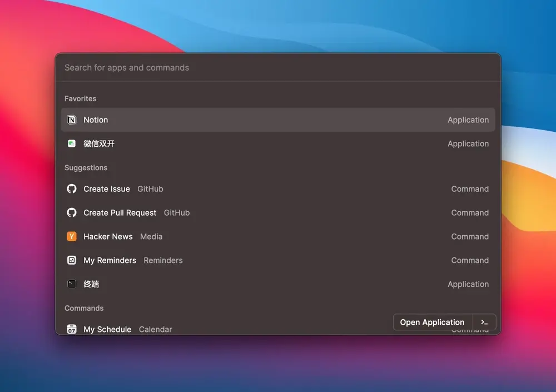
Task: Click the Application label on the Notion row
Action: (468, 120)
